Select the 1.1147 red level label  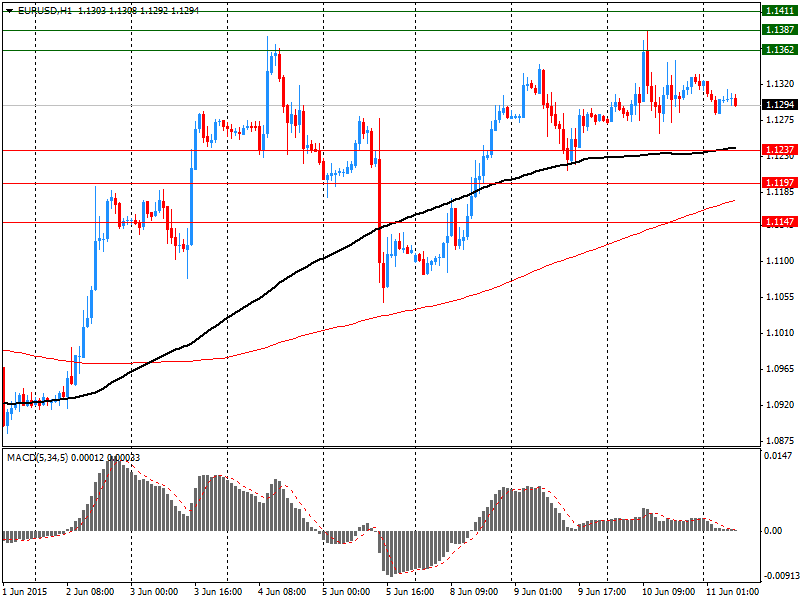[x=780, y=222]
